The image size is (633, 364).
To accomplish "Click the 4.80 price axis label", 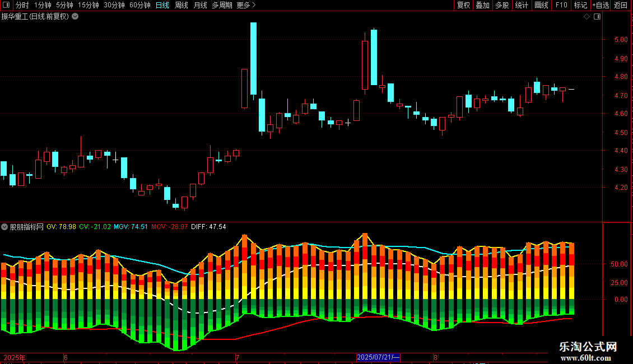I will pyautogui.click(x=621, y=77).
